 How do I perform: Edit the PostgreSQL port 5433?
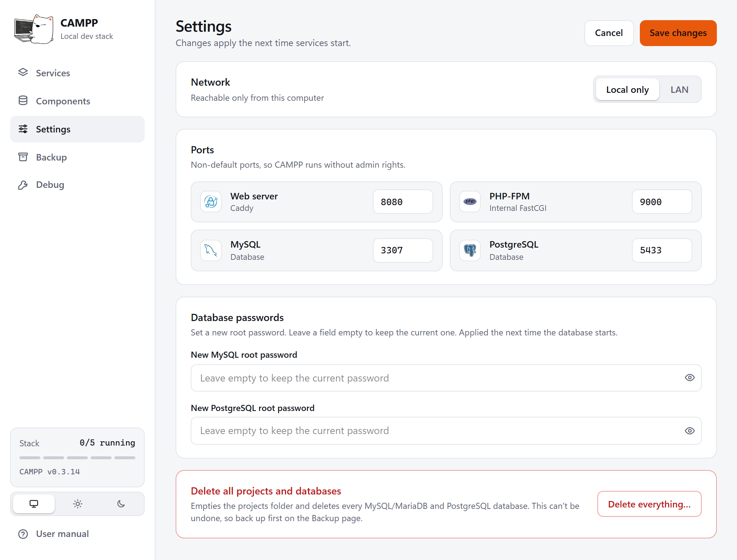click(x=662, y=250)
